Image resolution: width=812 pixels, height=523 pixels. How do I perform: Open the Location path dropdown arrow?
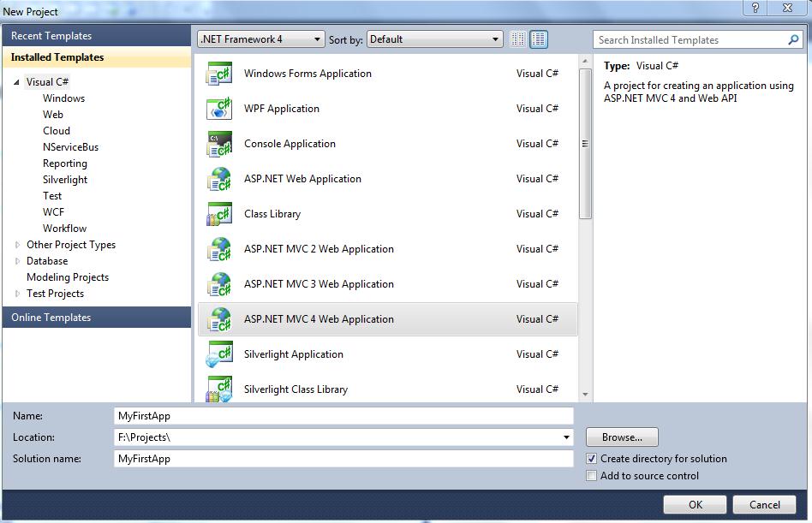pyautogui.click(x=566, y=437)
